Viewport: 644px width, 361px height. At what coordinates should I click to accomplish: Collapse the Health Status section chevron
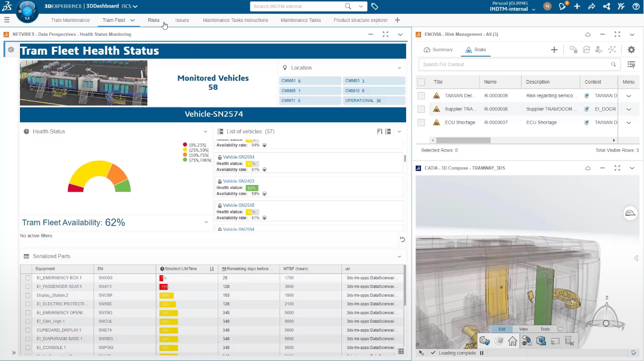(205, 132)
